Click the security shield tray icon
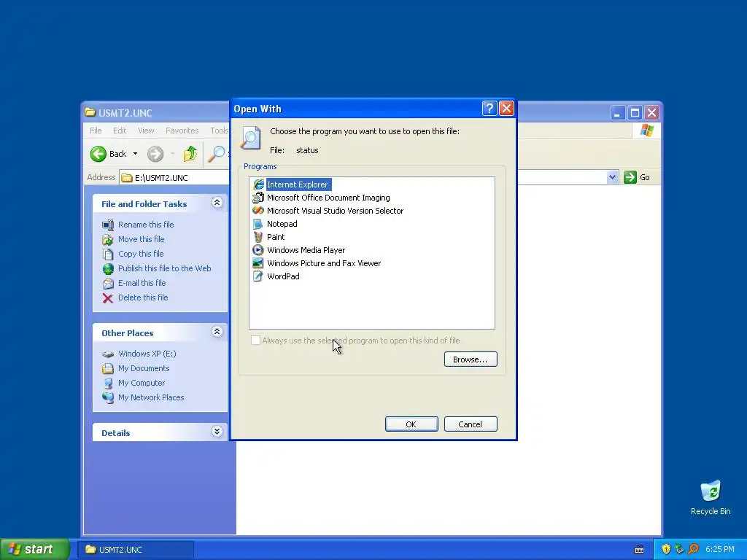Image resolution: width=747 pixels, height=560 pixels. tap(666, 549)
